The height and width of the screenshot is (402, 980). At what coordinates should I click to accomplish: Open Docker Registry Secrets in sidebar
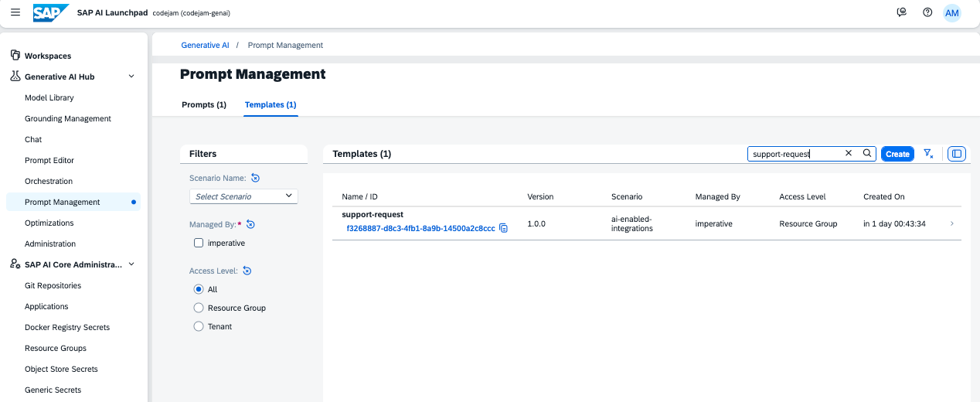[x=67, y=327]
